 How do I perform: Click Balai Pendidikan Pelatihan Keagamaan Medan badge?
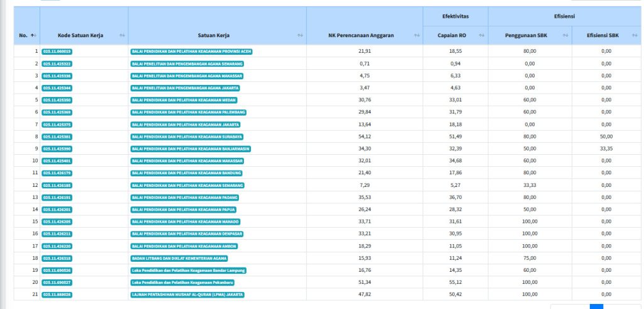pos(184,100)
